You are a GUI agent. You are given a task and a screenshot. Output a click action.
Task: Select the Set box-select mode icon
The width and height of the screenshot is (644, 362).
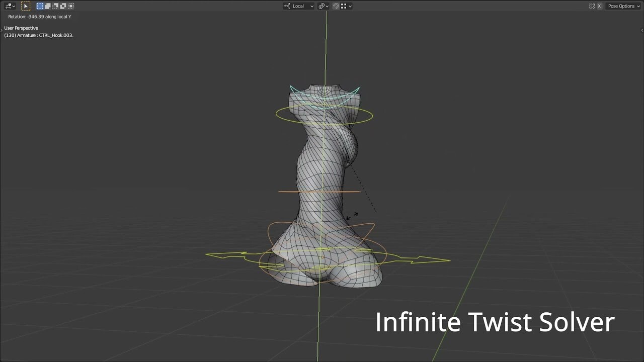40,6
